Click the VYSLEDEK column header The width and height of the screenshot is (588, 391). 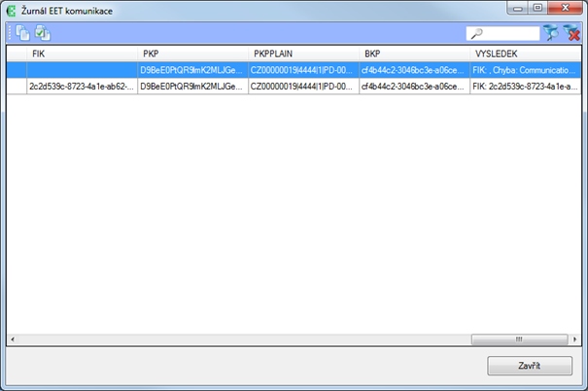tap(525, 53)
